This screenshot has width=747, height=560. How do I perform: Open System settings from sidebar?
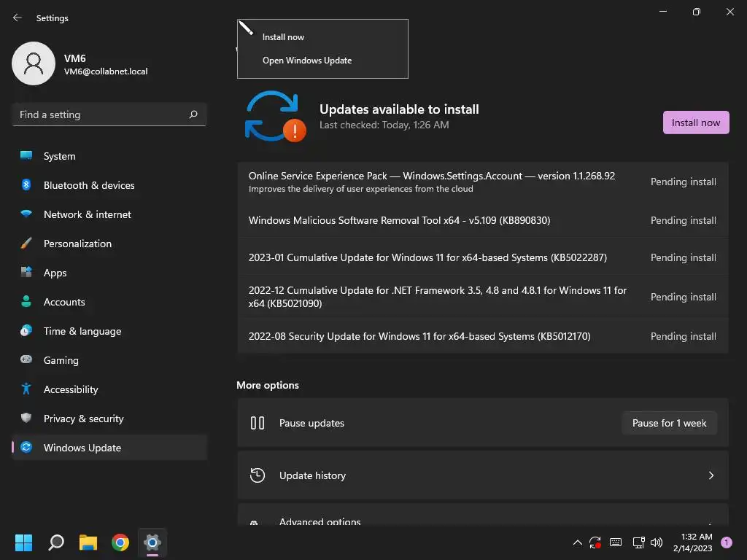point(109,156)
